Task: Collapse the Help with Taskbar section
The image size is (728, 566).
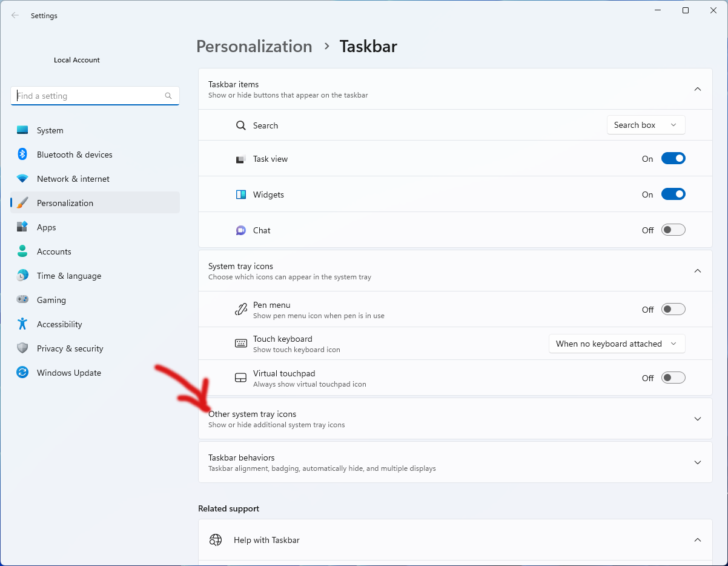Action: pyautogui.click(x=697, y=540)
